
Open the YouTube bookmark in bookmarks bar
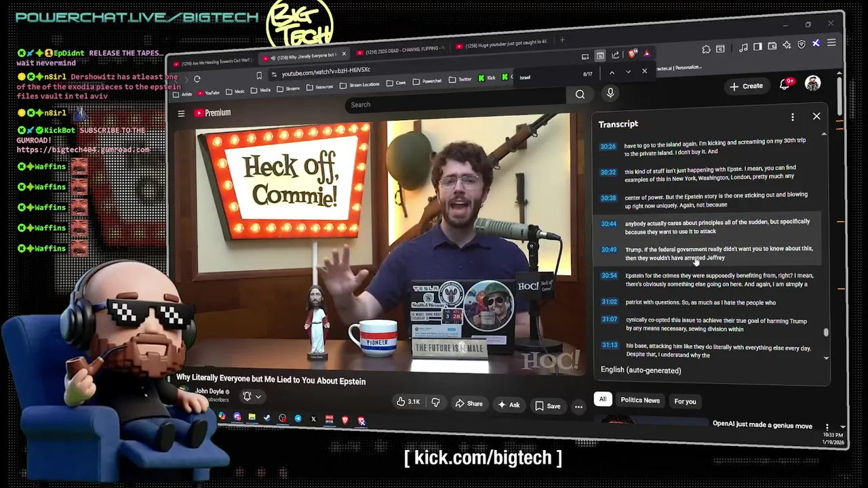point(208,93)
